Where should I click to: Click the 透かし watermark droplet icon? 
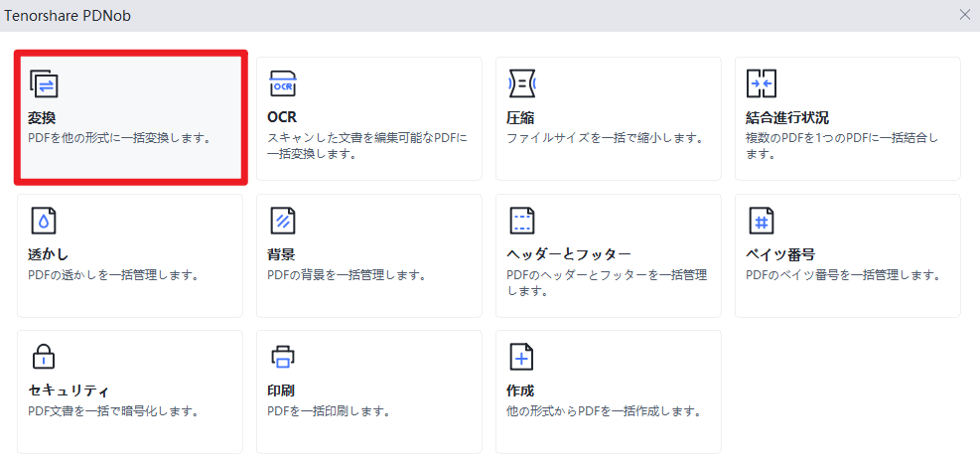44,221
